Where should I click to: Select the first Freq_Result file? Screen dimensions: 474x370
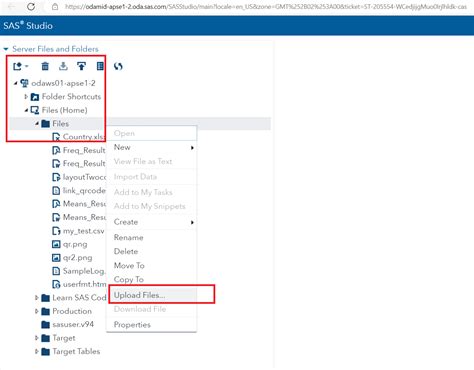[79, 150]
